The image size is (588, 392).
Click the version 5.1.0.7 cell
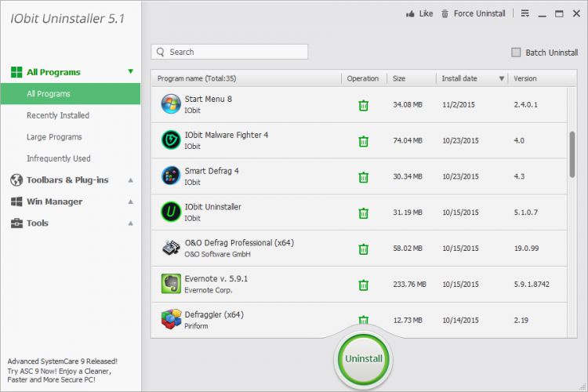coord(526,212)
